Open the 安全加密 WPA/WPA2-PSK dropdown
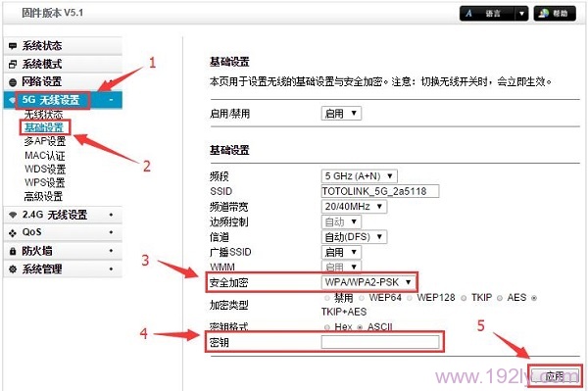Viewport: 588px width, 391px height. pyautogui.click(x=367, y=282)
